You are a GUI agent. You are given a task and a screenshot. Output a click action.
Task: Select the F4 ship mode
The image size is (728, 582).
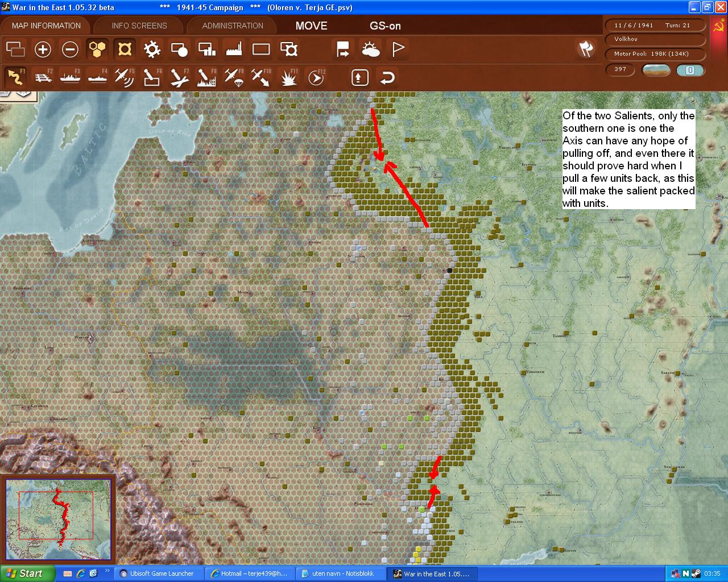coord(97,77)
